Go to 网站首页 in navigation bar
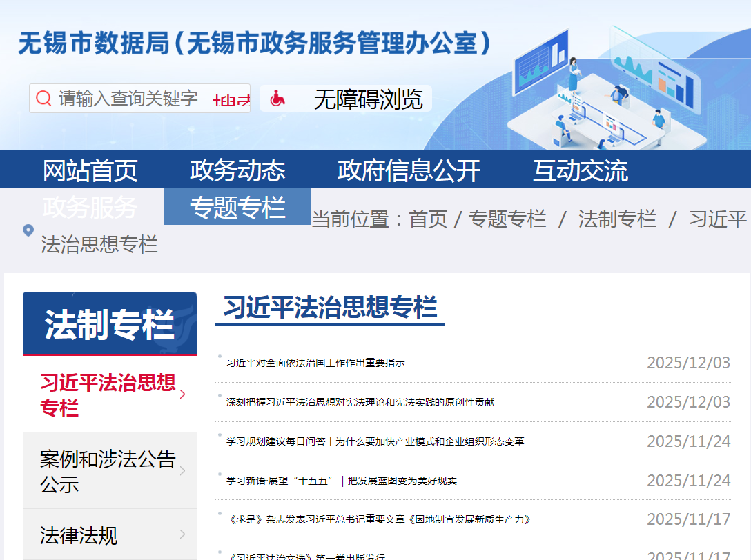The image size is (751, 560). pos(90,170)
